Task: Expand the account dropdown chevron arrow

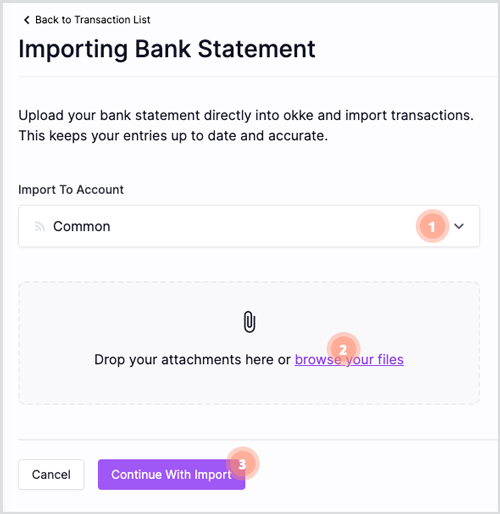Action: click(x=459, y=226)
